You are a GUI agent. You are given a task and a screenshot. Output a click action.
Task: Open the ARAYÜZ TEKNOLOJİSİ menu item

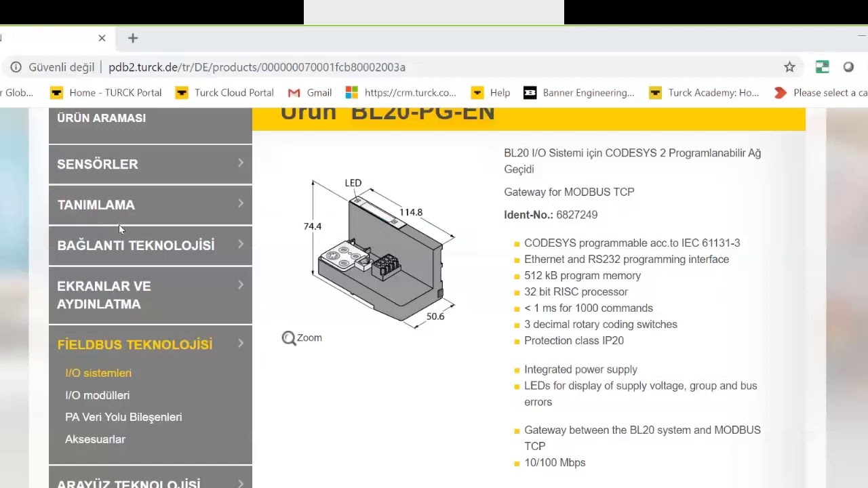point(129,483)
